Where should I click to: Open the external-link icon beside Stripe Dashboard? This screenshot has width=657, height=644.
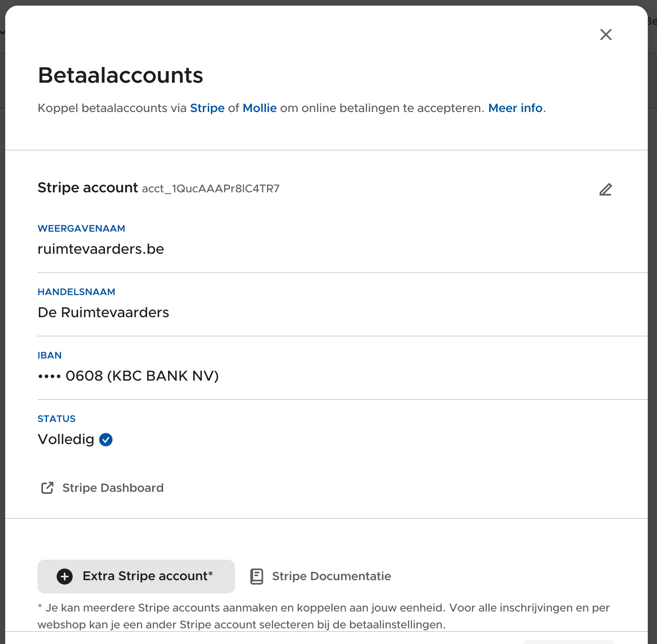(x=47, y=488)
